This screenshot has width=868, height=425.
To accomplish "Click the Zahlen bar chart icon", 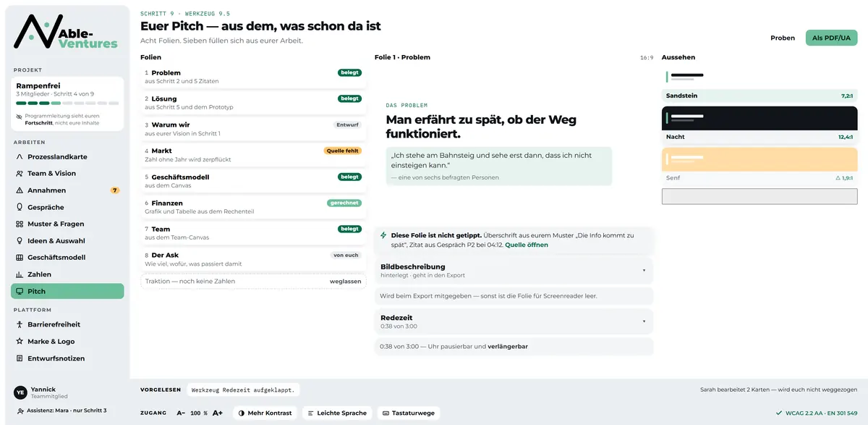I will [20, 274].
